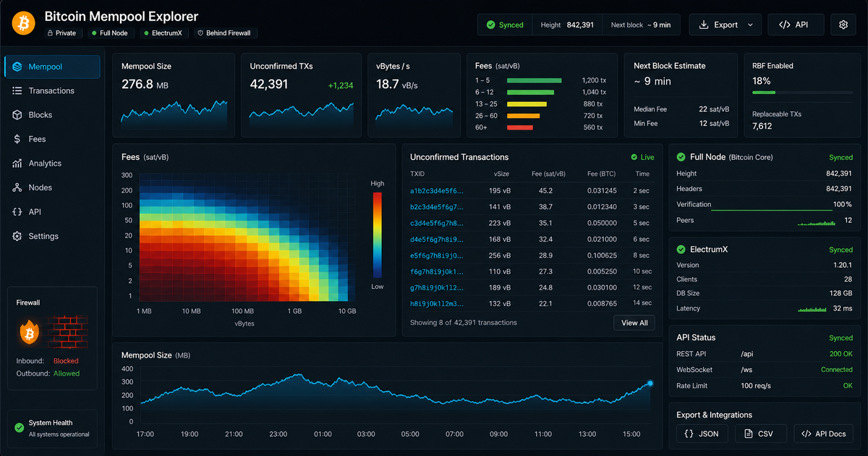Click the heatmap High-Low color scale
The height and width of the screenshot is (456, 868).
coord(378,235)
